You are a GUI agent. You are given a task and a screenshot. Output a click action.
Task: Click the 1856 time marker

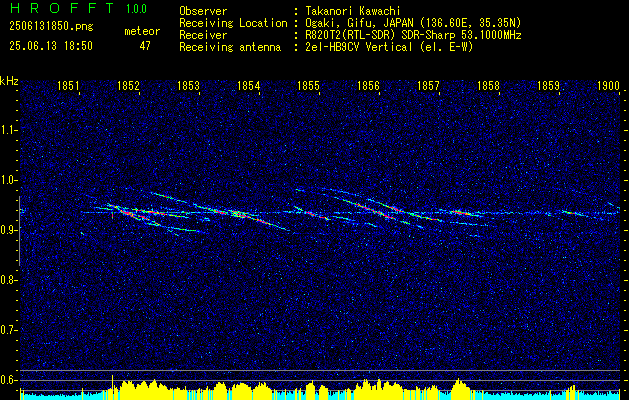(368, 86)
